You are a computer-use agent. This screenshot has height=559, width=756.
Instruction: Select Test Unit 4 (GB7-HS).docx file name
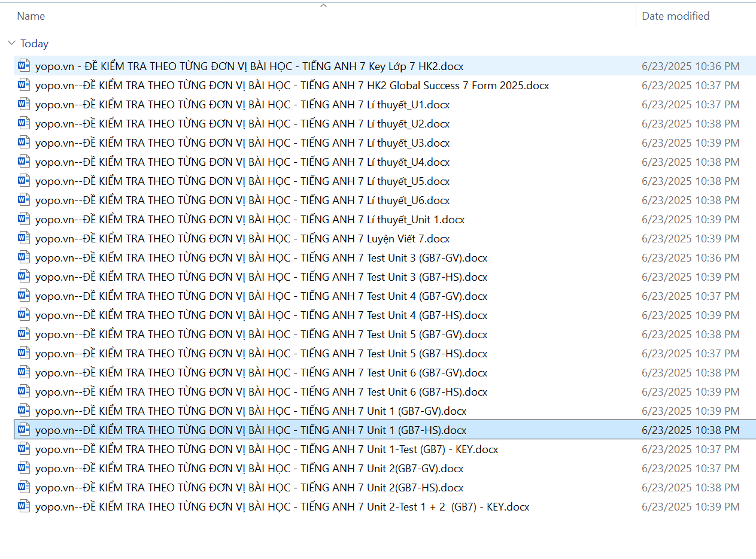coord(261,315)
